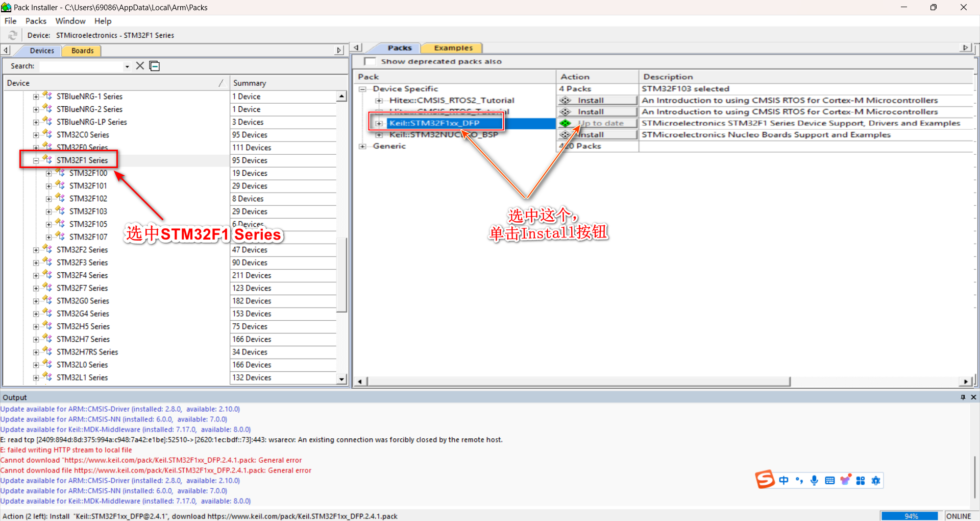The width and height of the screenshot is (980, 521).
Task: Collapse the STM32F1 Series tree node
Action: pyautogui.click(x=36, y=160)
